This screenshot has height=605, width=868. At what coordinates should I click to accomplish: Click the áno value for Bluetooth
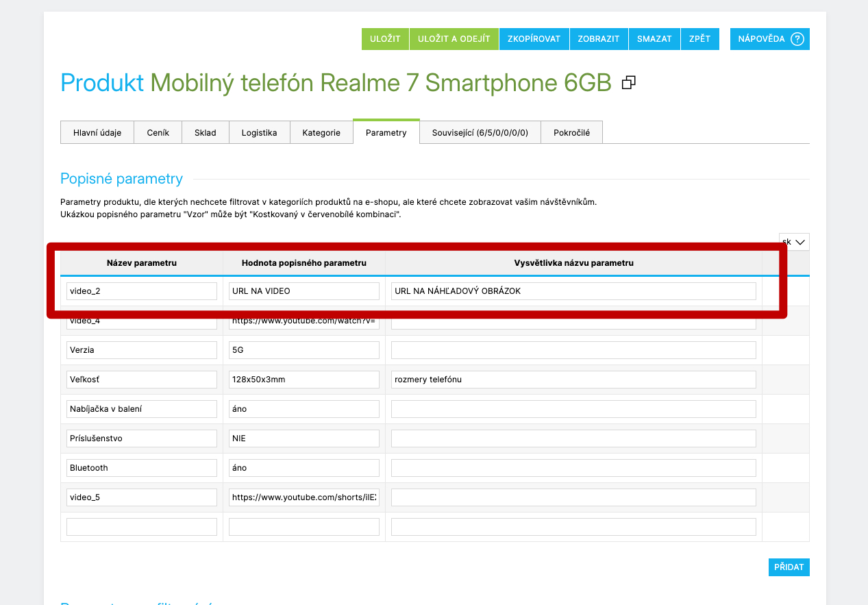[304, 468]
